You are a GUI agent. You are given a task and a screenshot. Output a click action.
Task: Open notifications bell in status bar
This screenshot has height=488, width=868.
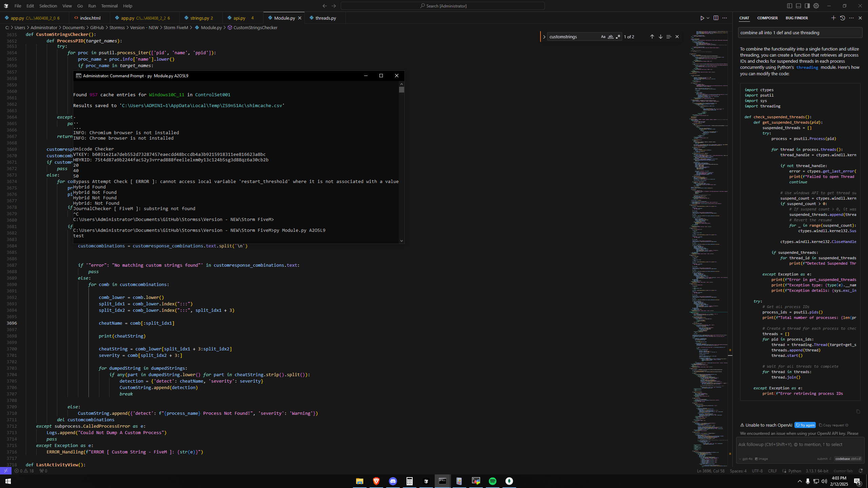[x=861, y=471]
